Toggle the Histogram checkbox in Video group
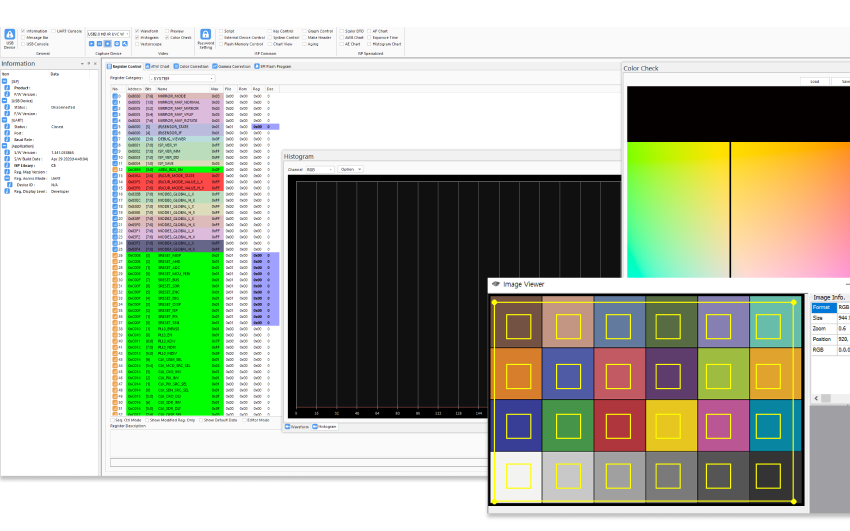 pyautogui.click(x=137, y=38)
